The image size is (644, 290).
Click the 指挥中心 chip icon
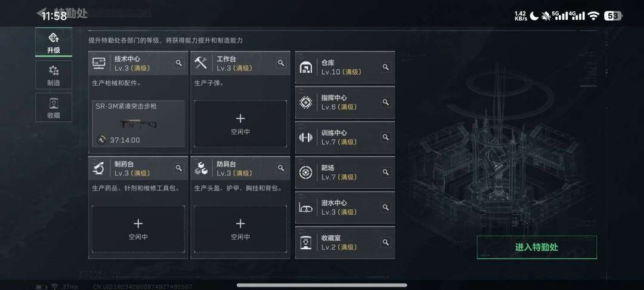(x=305, y=102)
